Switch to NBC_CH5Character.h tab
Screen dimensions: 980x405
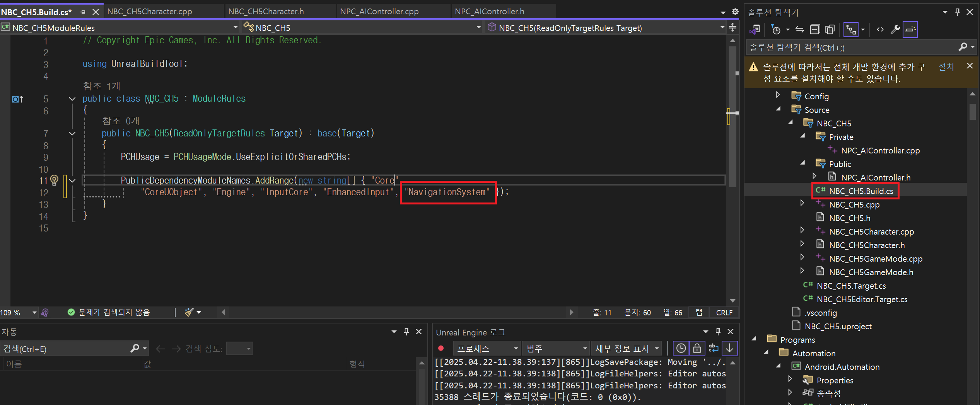tap(266, 12)
